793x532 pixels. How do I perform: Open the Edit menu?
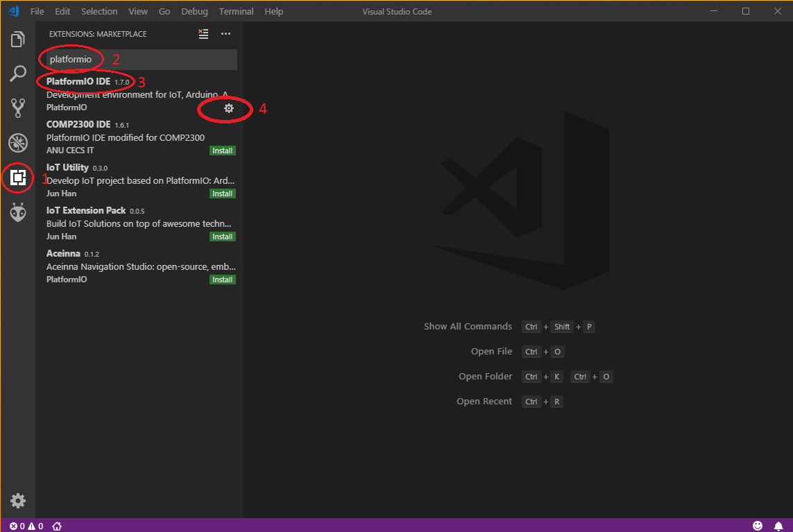(62, 11)
